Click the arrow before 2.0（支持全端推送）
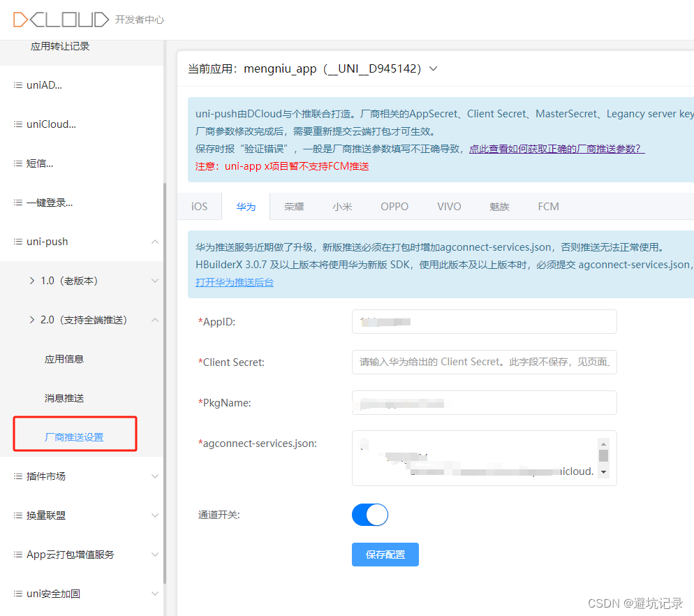This screenshot has width=694, height=616. [32, 320]
